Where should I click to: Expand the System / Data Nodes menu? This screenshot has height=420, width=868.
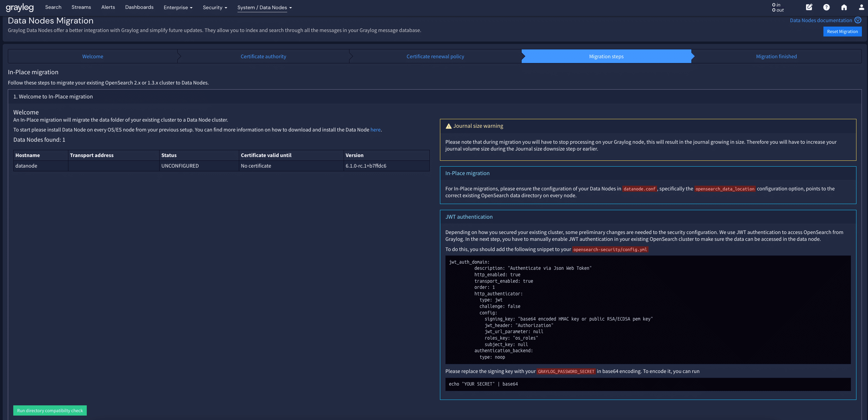[x=264, y=7]
